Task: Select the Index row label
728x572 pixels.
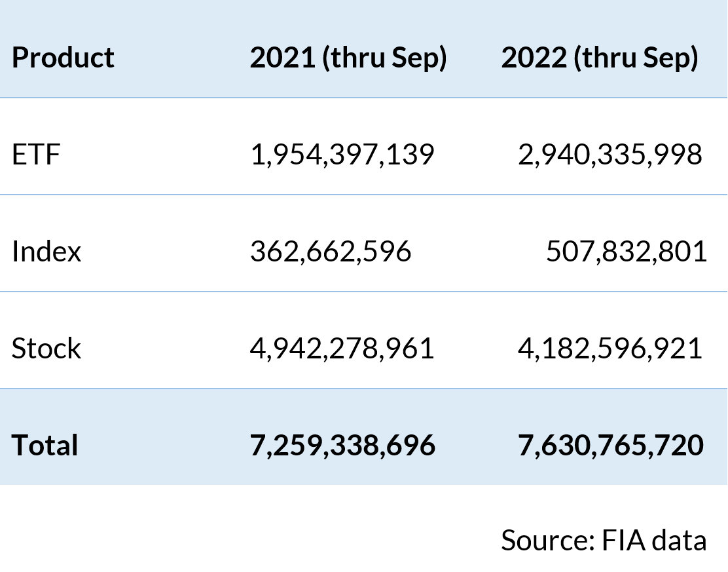Action: (x=46, y=252)
